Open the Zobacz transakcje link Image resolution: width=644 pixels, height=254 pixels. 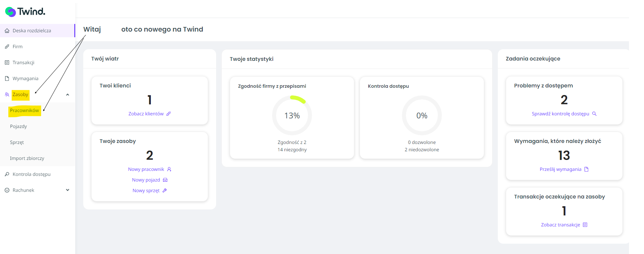coord(560,225)
